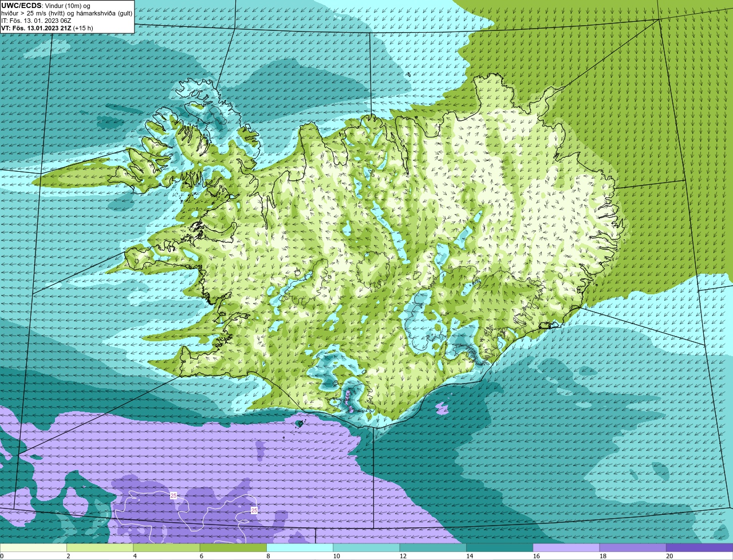733x560 pixels.
Task: Click the "(+15 h)" forecast offset text
Action: click(x=83, y=28)
